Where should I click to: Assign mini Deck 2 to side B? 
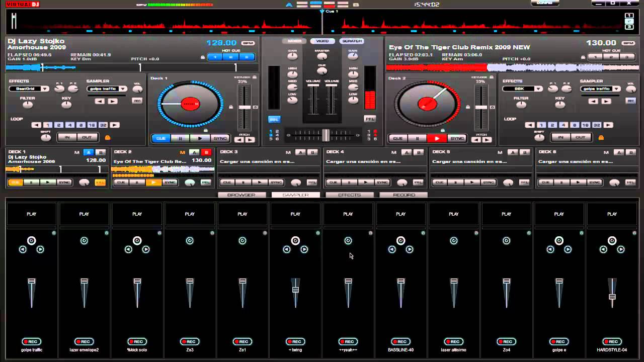206,152
